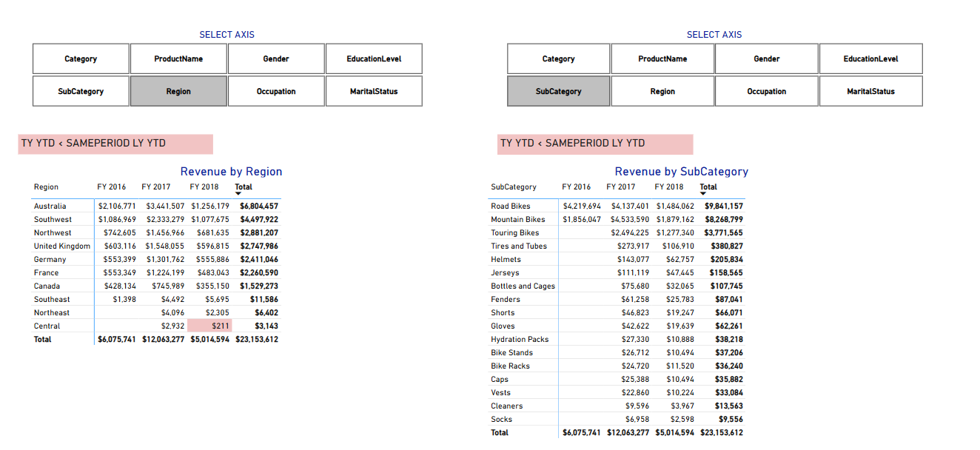Deselect the highlighted SubCategory button in right selector
The image size is (980, 450).
[x=558, y=91]
